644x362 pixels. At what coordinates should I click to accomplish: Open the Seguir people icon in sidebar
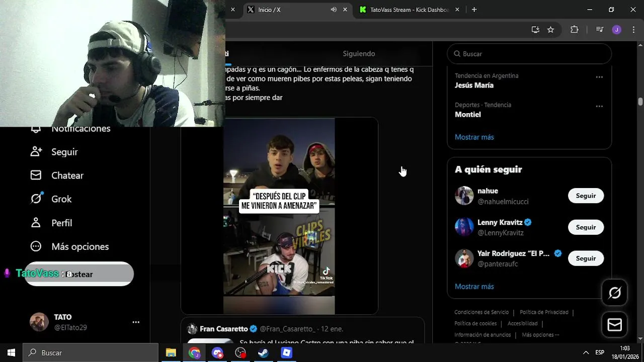36,151
